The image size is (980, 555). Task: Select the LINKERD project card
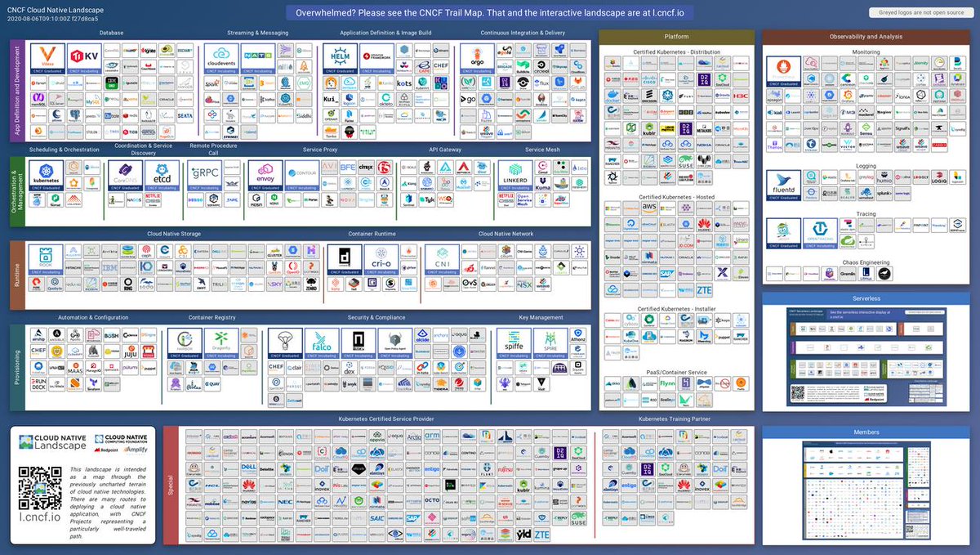point(516,175)
